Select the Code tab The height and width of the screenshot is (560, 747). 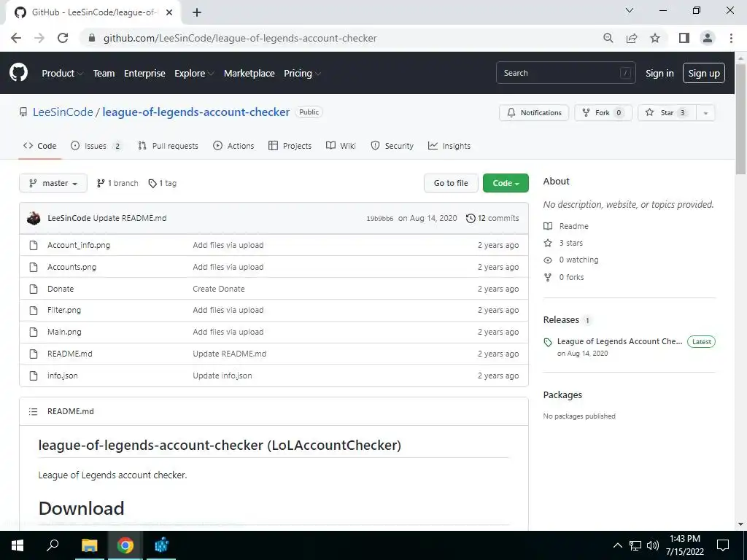pos(40,146)
